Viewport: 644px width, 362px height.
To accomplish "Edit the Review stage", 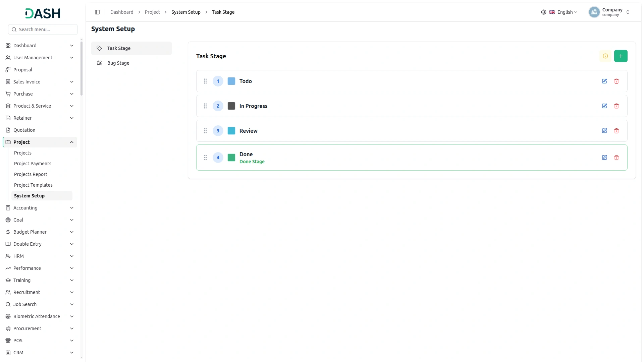I will (x=604, y=131).
